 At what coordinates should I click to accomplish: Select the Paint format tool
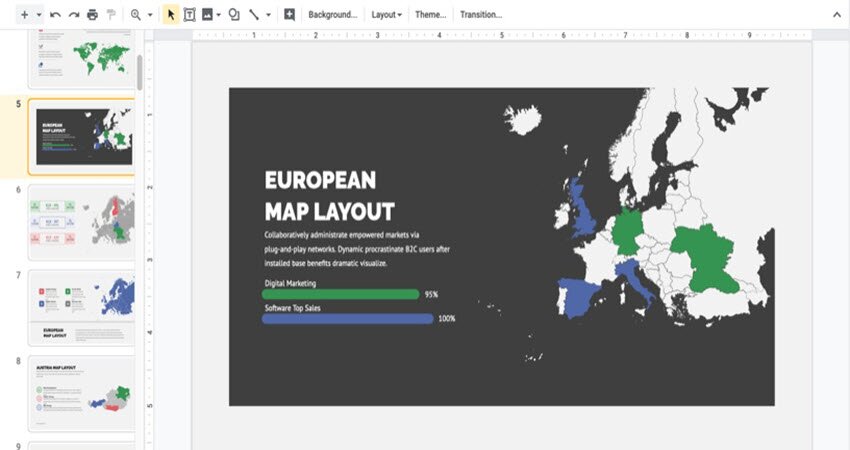point(111,15)
